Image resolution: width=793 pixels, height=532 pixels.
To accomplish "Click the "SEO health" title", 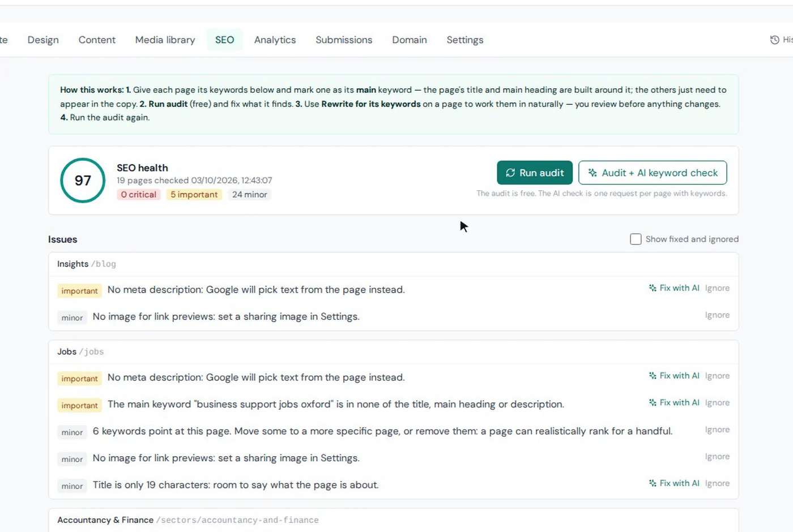I will click(142, 168).
